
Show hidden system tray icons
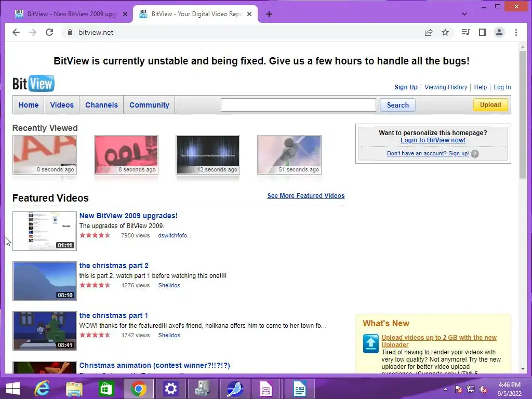(445, 389)
